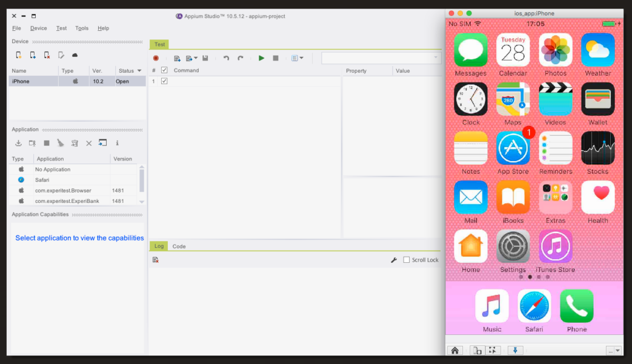Click the redo arrow icon
This screenshot has height=364, width=632.
coord(241,58)
